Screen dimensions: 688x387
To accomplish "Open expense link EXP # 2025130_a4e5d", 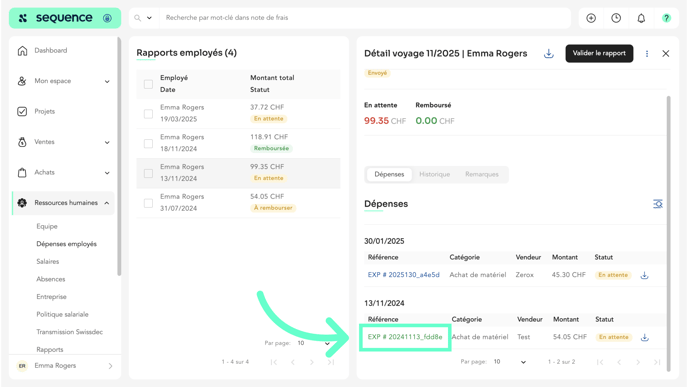I will point(403,275).
